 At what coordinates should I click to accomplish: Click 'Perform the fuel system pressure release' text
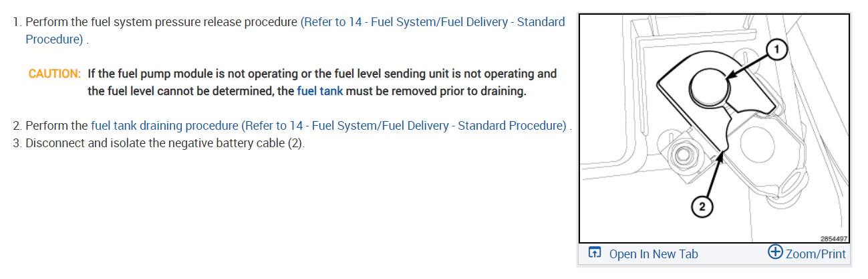click(162, 22)
